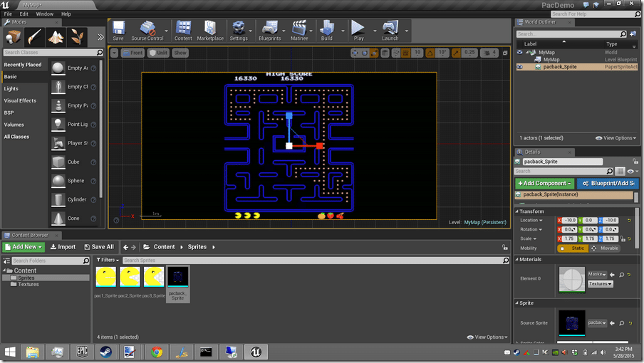Screen dimensions: 644x363
Task: Select the scale gizmo in viewport toolbar
Action: click(374, 53)
